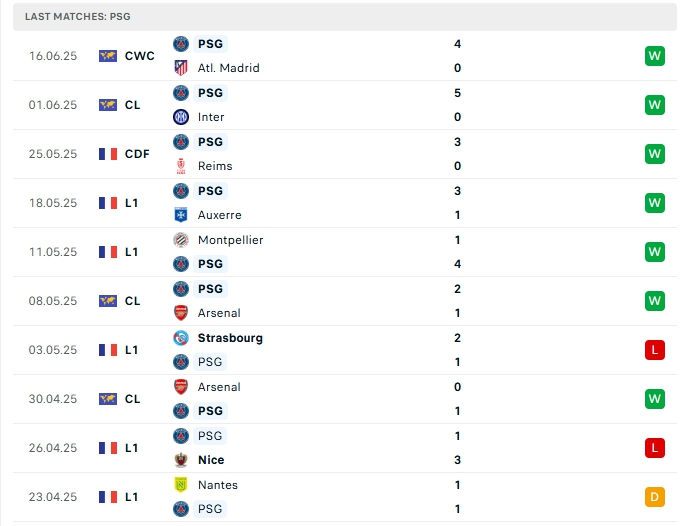
Task: Select the Reims team logo
Action: 181,166
